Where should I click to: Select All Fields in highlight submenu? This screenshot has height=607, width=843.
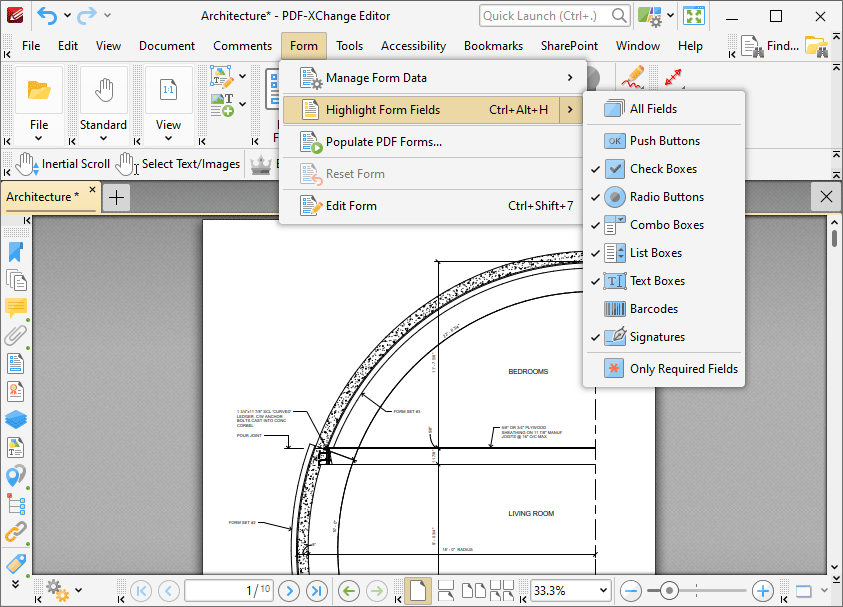tap(664, 109)
